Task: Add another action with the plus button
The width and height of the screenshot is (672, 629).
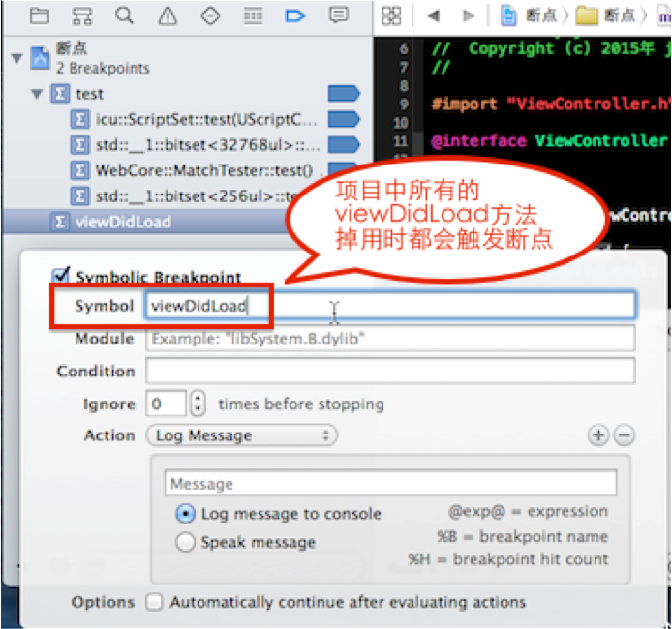Action: (x=598, y=435)
